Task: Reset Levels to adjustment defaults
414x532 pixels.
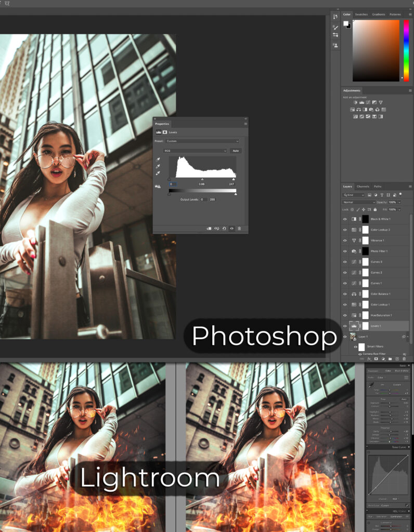Action: [x=224, y=229]
